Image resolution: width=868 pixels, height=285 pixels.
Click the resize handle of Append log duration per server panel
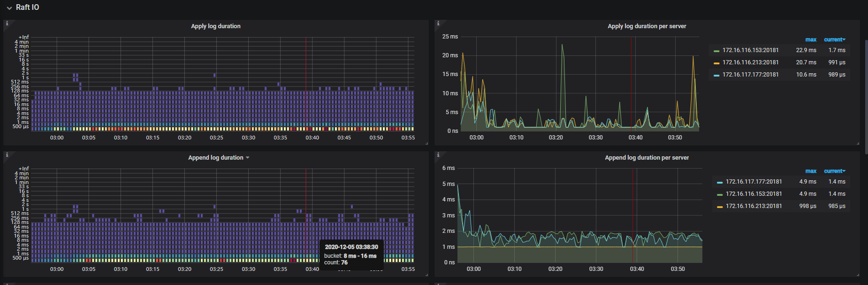[857, 275]
